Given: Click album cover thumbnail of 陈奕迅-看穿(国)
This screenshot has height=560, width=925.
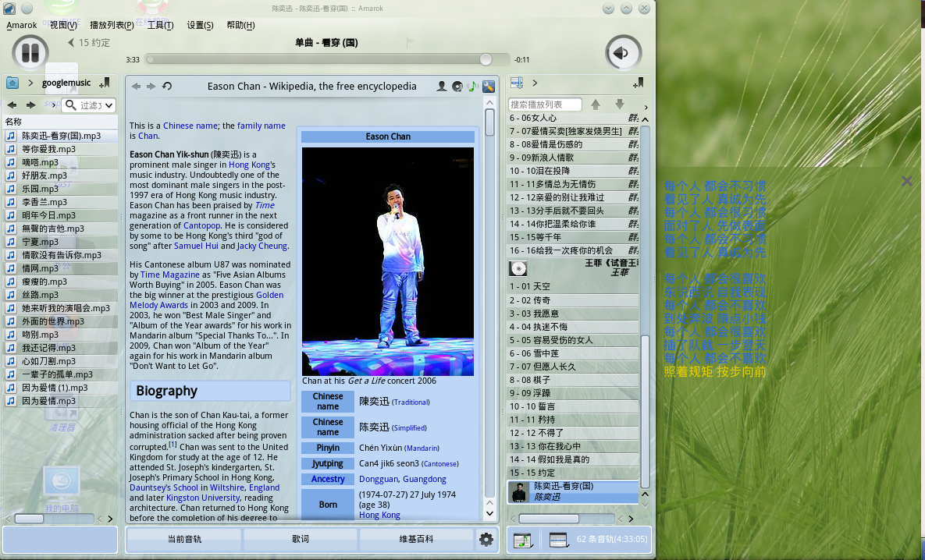Looking at the screenshot, I should pos(519,491).
